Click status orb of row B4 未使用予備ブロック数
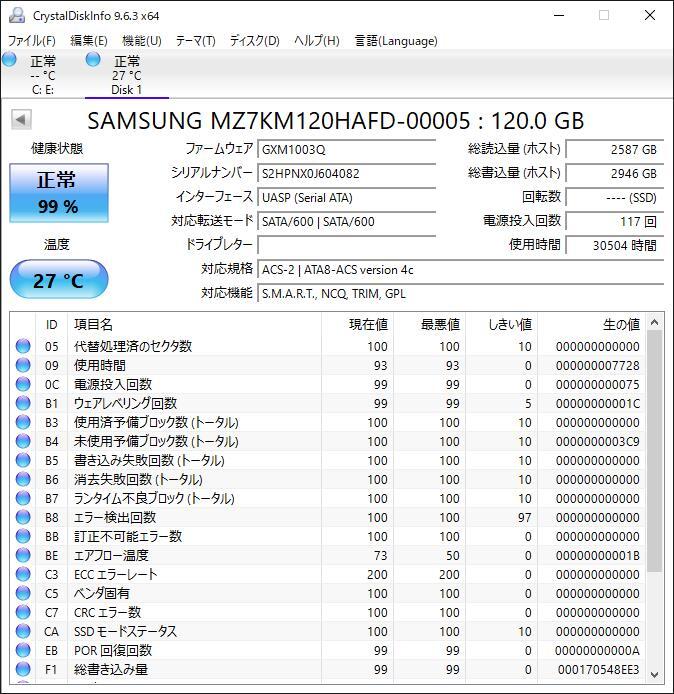The image size is (674, 694). [x=23, y=441]
